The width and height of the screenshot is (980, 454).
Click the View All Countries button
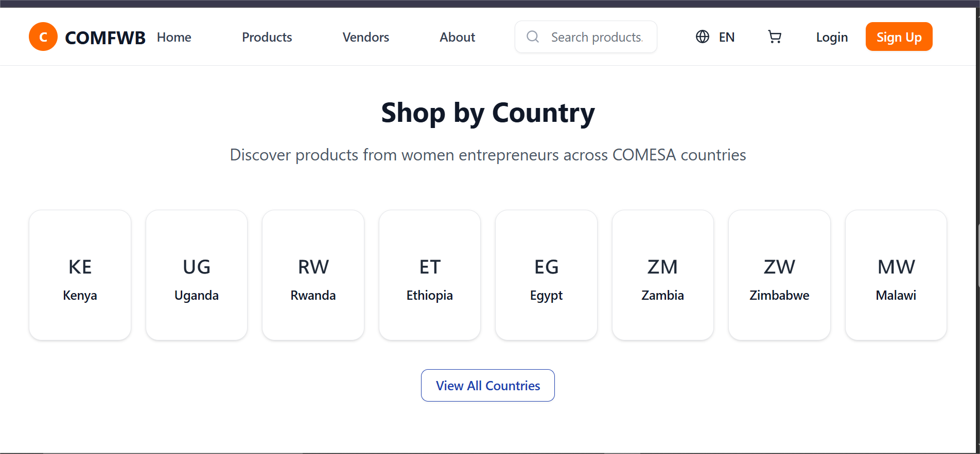tap(488, 385)
